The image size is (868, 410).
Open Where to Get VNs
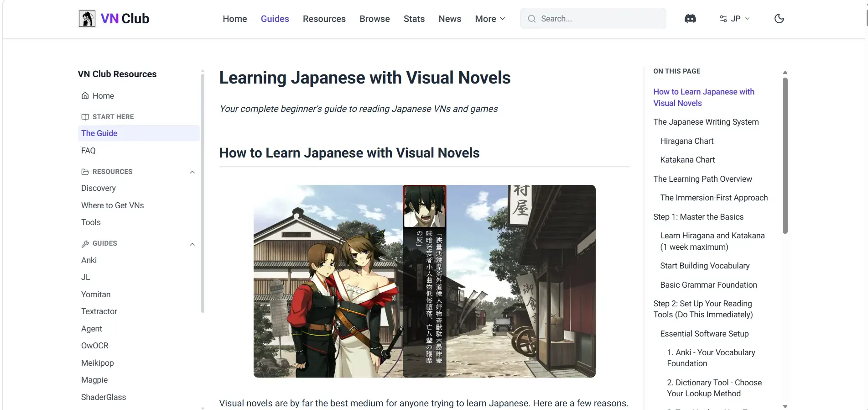(x=113, y=205)
